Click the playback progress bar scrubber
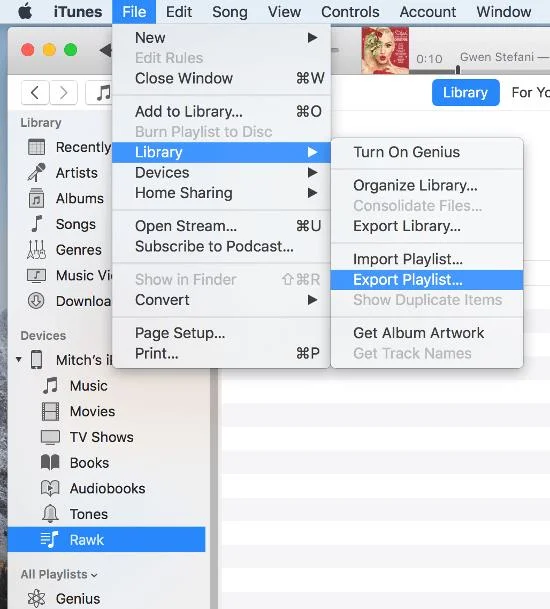 coord(458,70)
